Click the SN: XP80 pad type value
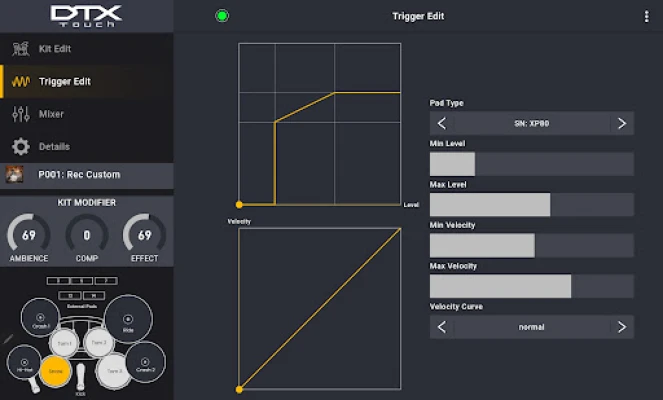Screen dimensions: 663x400 [531, 123]
